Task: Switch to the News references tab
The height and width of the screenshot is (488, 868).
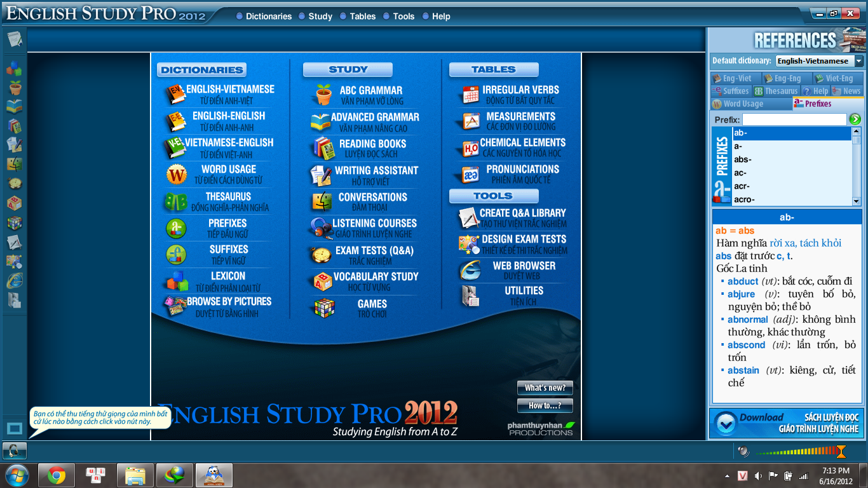Action: click(847, 91)
